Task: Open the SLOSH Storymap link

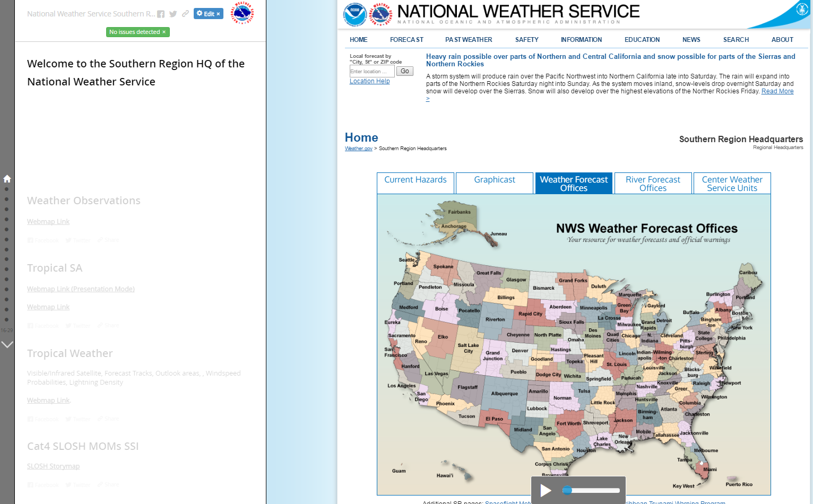Action: (x=54, y=466)
